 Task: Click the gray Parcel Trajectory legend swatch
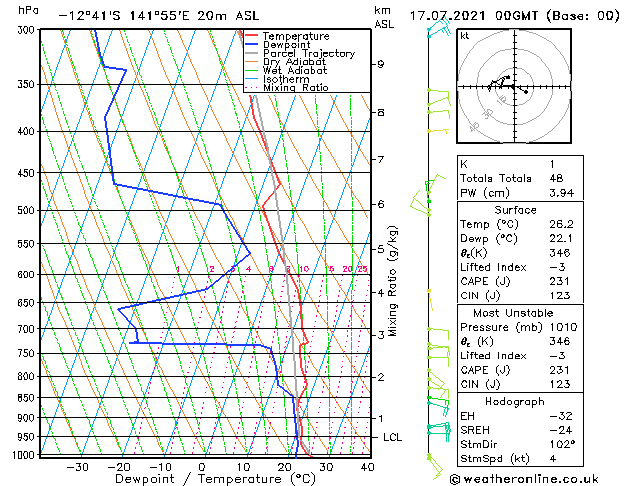251,53
